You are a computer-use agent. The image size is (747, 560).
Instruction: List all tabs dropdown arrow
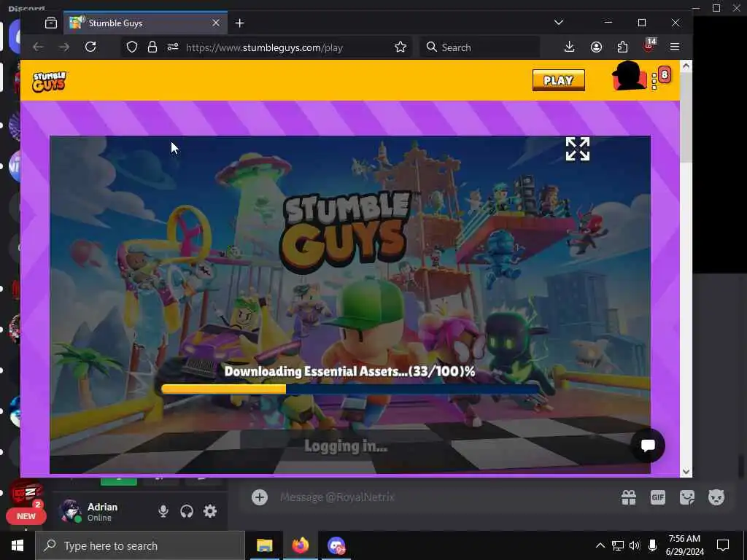pyautogui.click(x=559, y=23)
